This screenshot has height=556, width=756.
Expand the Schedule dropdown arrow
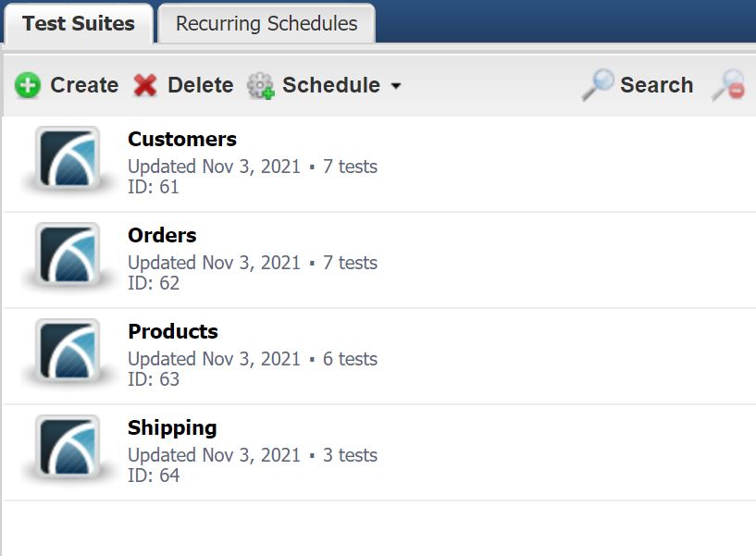tap(396, 86)
